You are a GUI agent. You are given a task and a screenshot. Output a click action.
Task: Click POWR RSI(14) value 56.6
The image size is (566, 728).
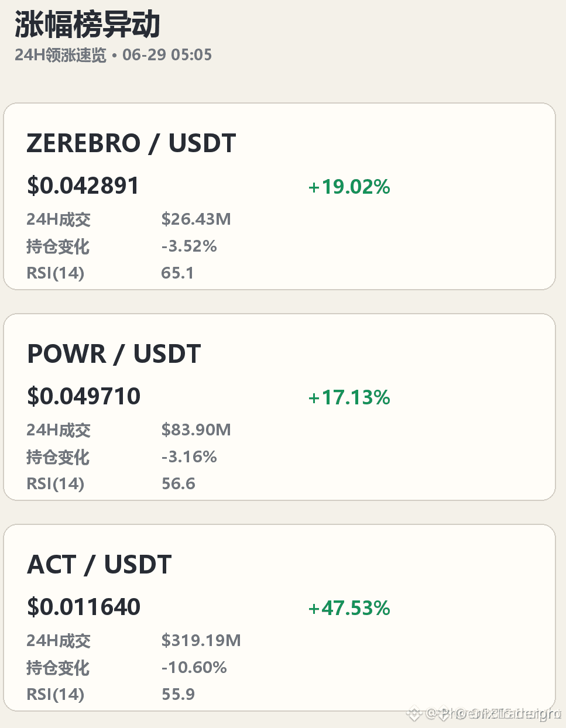(x=179, y=484)
